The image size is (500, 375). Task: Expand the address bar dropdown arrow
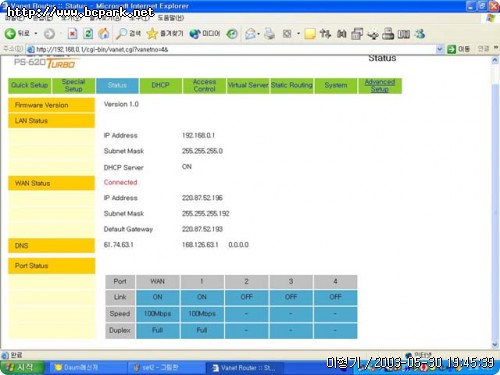pos(440,49)
